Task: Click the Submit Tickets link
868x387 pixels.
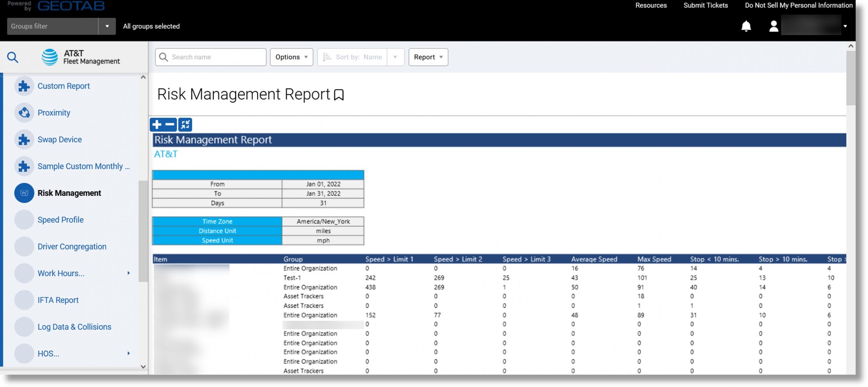Action: click(x=705, y=5)
